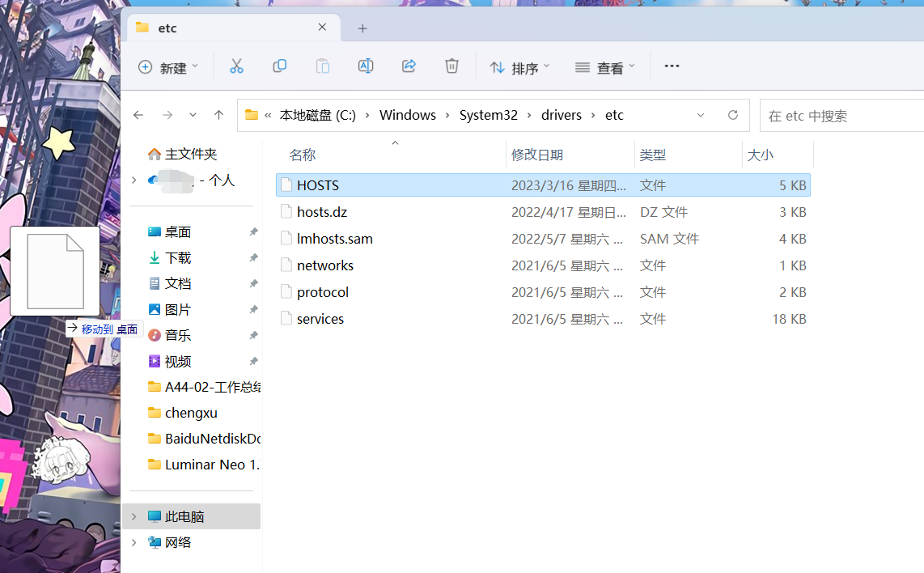Open the 查看 view dropdown

click(605, 68)
